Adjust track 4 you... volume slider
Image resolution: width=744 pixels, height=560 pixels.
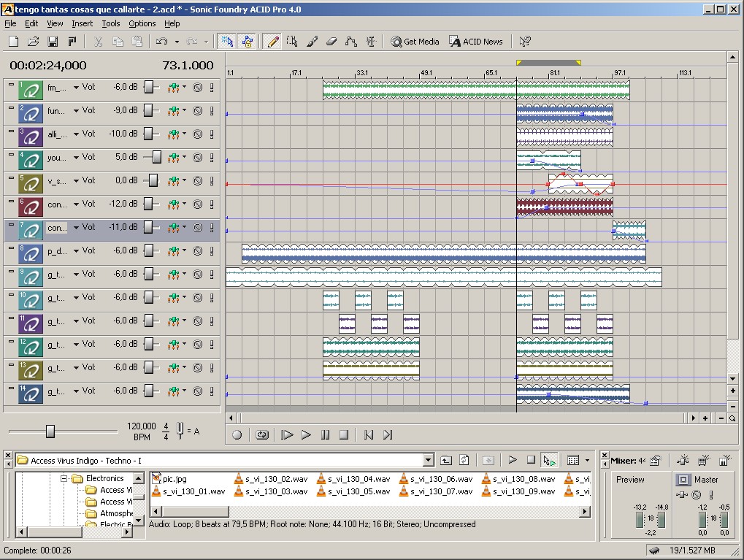pyautogui.click(x=156, y=158)
